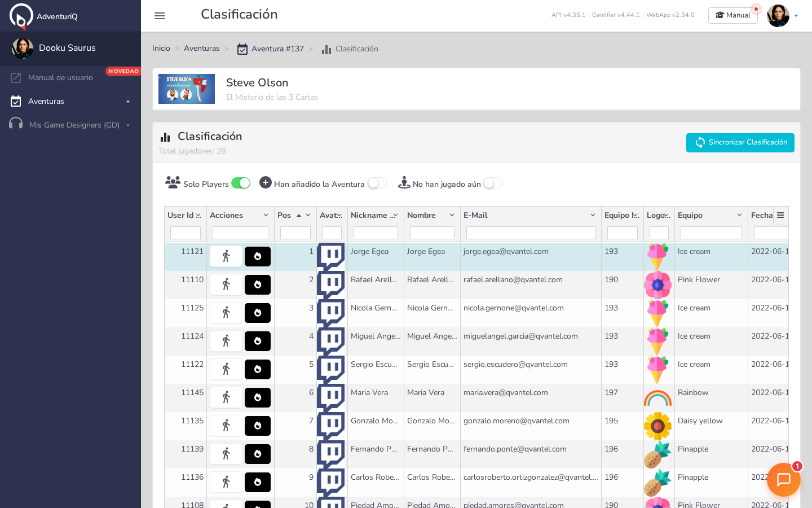Click the Nickname filter field
The image size is (812, 508).
coord(376,233)
